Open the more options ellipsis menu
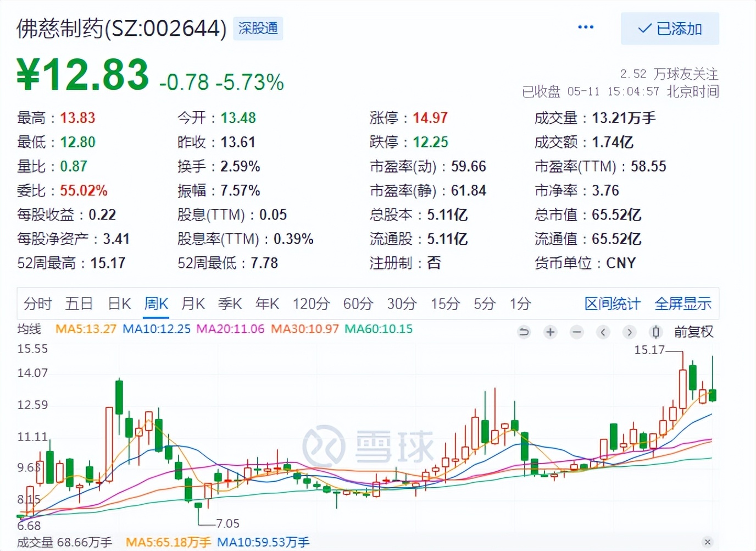This screenshot has width=756, height=551. [585, 26]
